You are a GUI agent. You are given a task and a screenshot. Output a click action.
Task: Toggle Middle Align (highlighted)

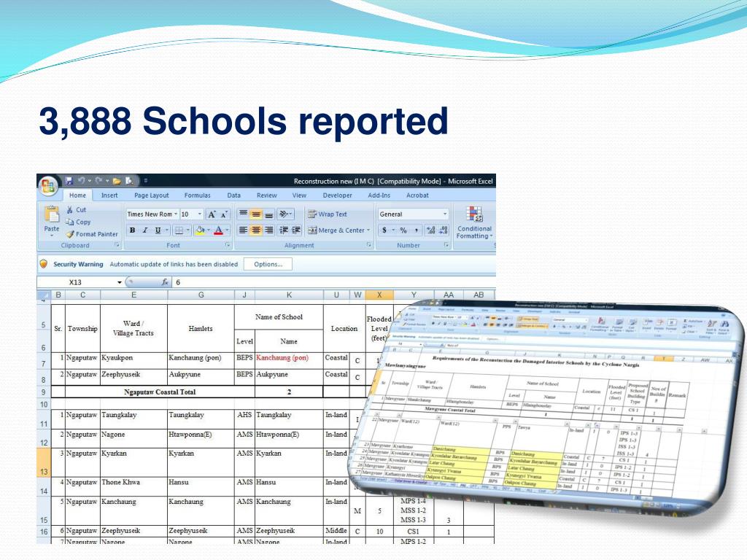(256, 214)
